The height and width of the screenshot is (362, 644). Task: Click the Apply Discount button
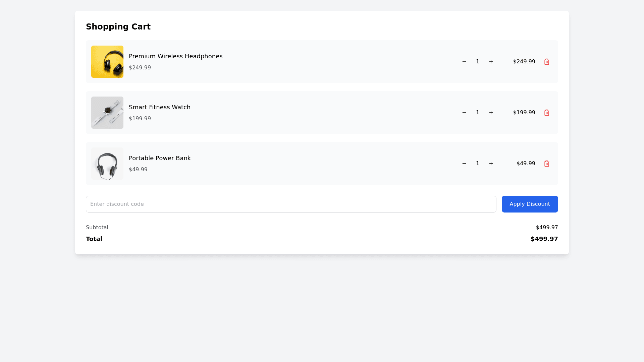pos(530,204)
